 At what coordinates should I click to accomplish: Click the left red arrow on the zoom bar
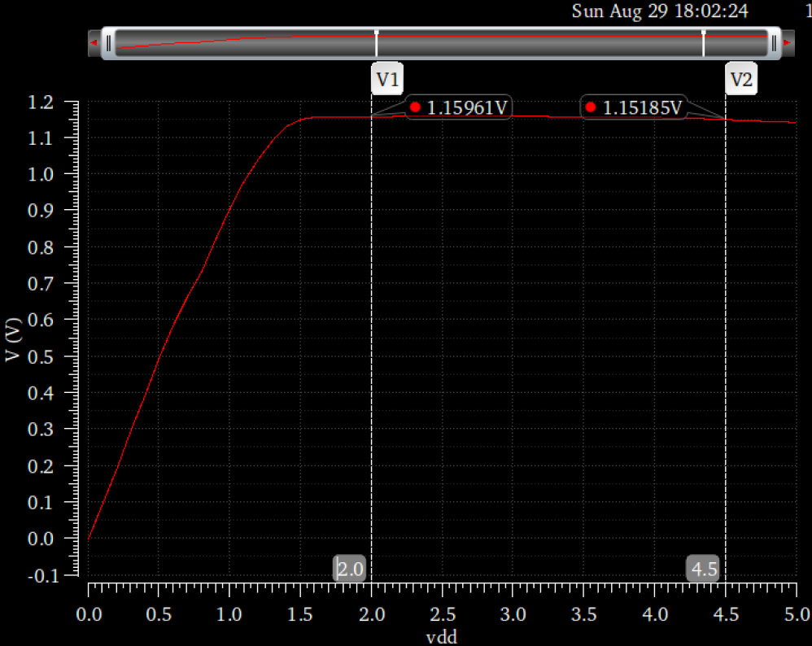pos(94,42)
